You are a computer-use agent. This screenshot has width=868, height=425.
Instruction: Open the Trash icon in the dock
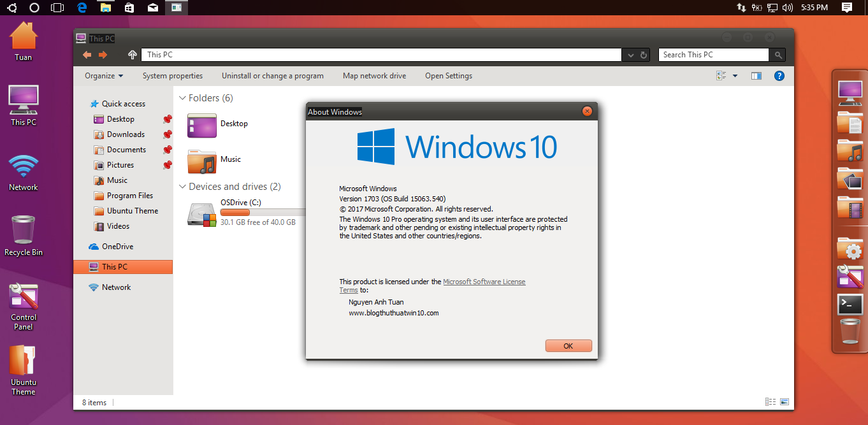(x=850, y=331)
